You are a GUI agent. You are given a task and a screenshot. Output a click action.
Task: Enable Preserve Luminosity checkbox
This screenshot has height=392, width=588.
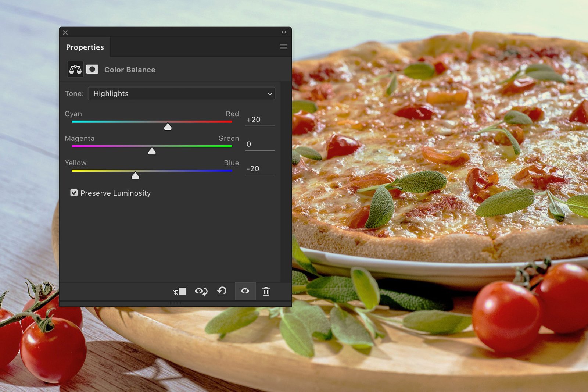75,193
